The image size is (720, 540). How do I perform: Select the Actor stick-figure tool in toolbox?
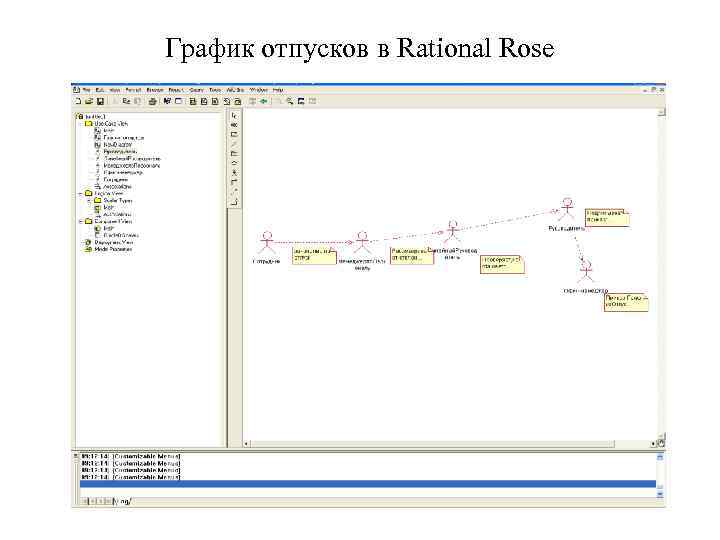pyautogui.click(x=234, y=173)
